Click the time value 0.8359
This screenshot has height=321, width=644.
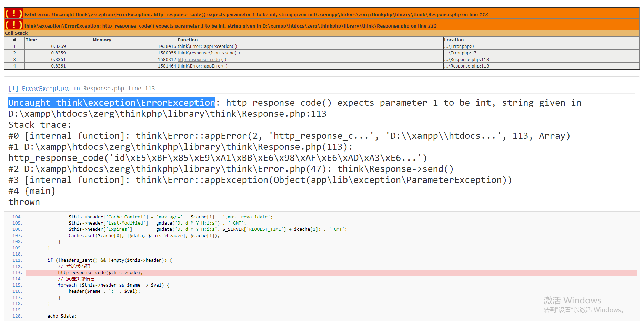pyautogui.click(x=58, y=53)
